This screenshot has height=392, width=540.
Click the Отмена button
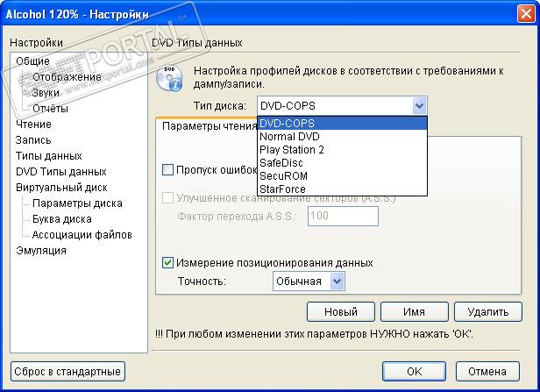[487, 371]
